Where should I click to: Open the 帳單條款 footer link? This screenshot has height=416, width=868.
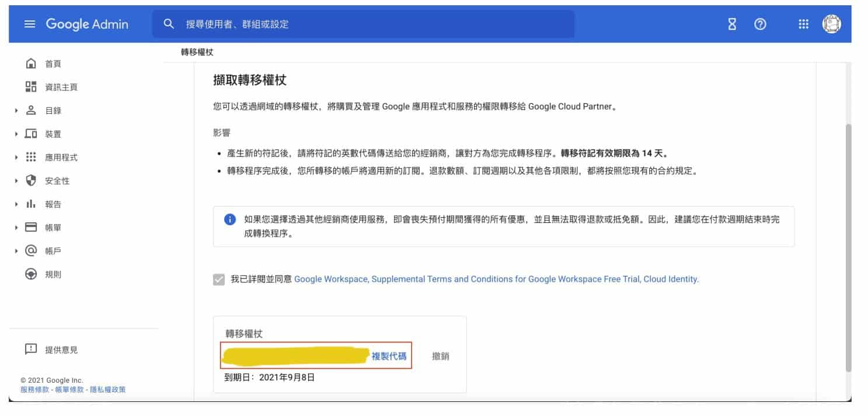pos(68,389)
